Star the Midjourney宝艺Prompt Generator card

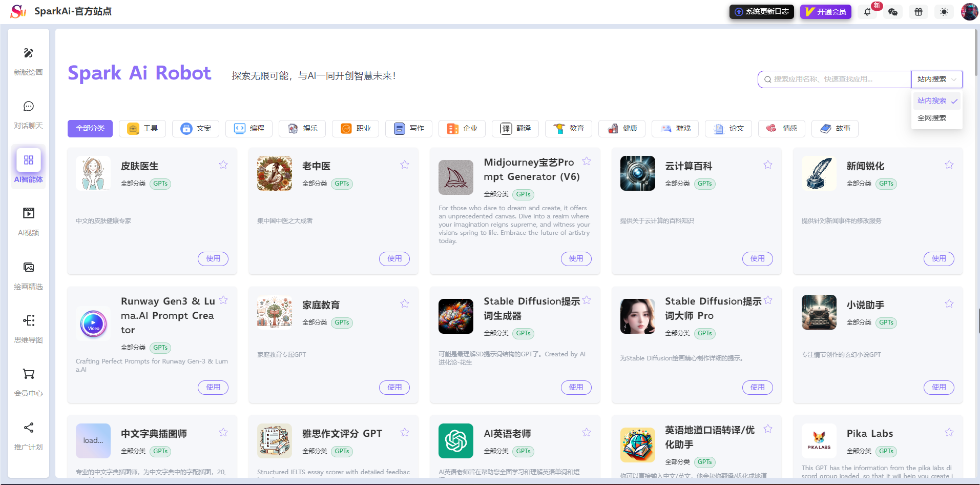click(587, 161)
